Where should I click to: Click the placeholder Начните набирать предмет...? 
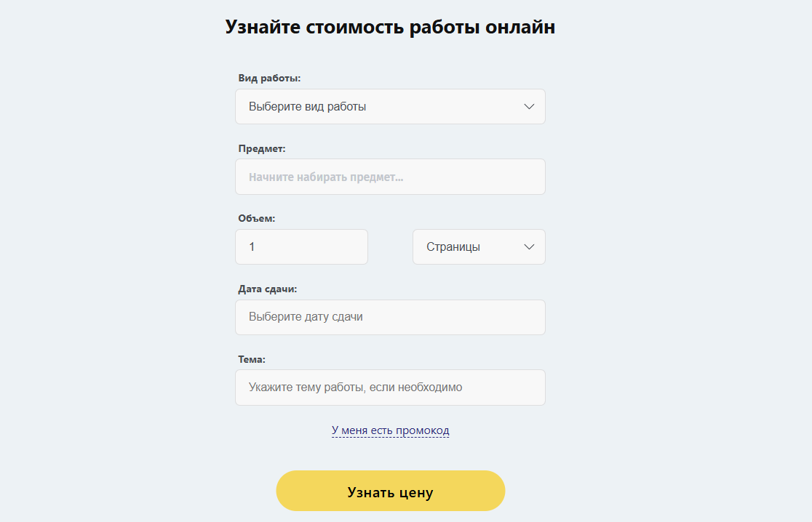pos(326,177)
